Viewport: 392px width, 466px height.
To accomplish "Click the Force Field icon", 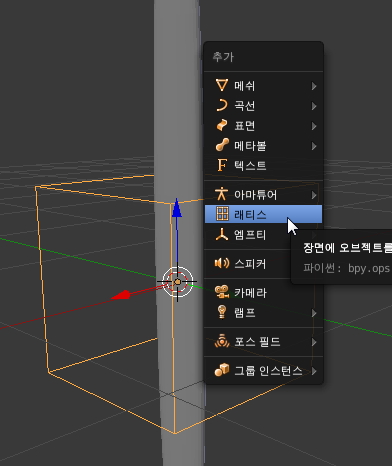I will click(222, 341).
